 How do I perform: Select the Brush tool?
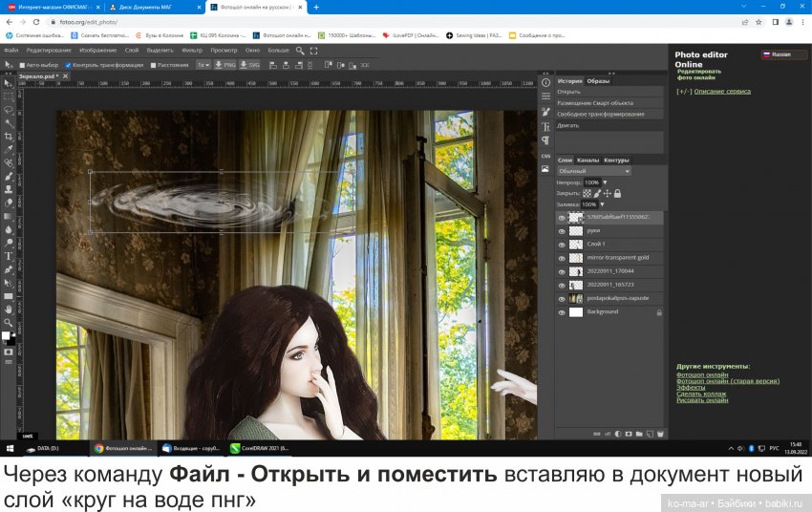point(9,177)
